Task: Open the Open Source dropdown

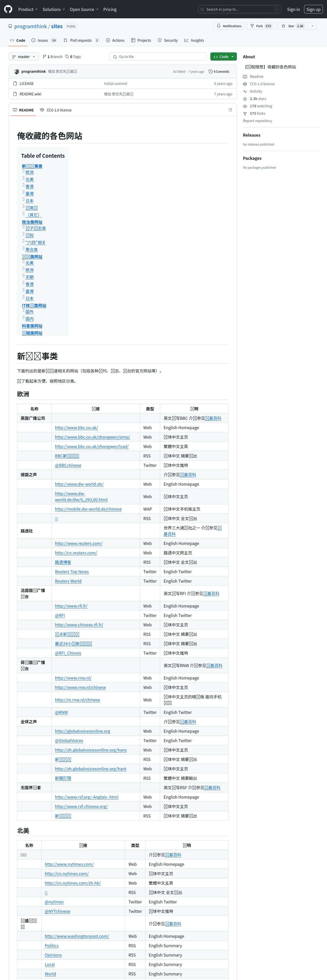Action: 84,9
